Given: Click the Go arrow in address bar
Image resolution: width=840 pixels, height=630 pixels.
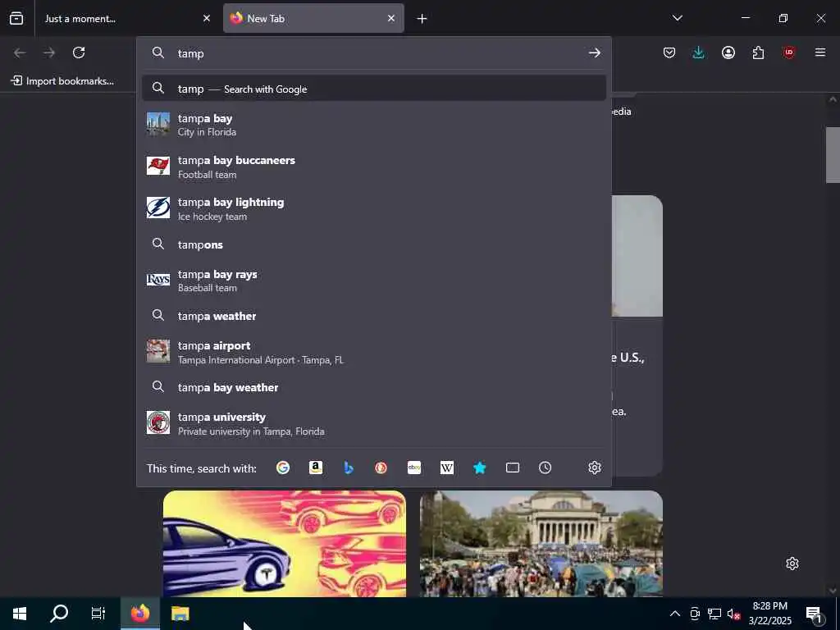Looking at the screenshot, I should point(594,53).
